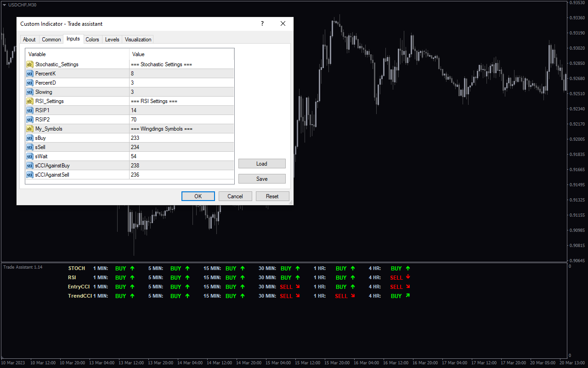This screenshot has width=588, height=368.
Task: Click green arrow beside TrendCCI 4 HR BUY
Action: 407,296
